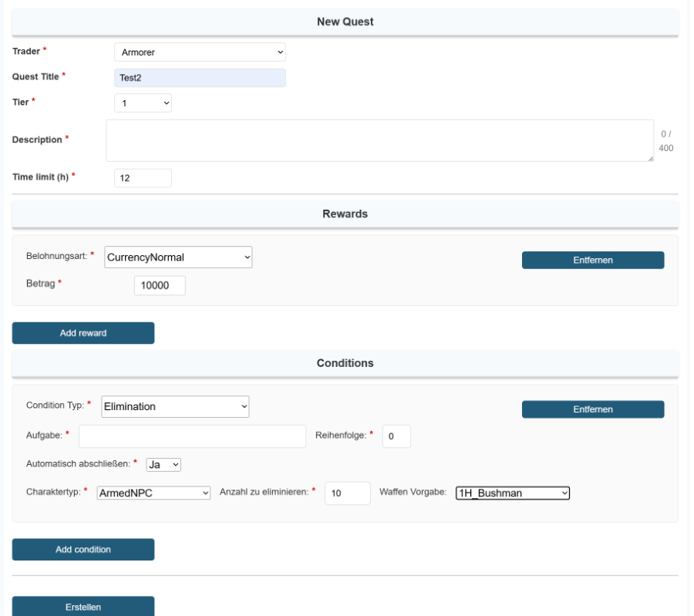The height and width of the screenshot is (616, 694).
Task: Open the Trader dropdown showing Armorer
Action: coord(199,52)
